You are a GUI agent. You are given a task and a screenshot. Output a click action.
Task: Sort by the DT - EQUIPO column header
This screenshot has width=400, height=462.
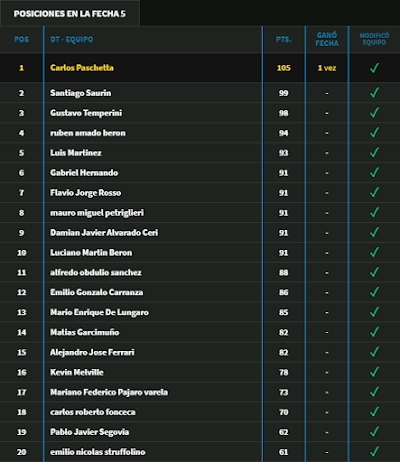72,39
